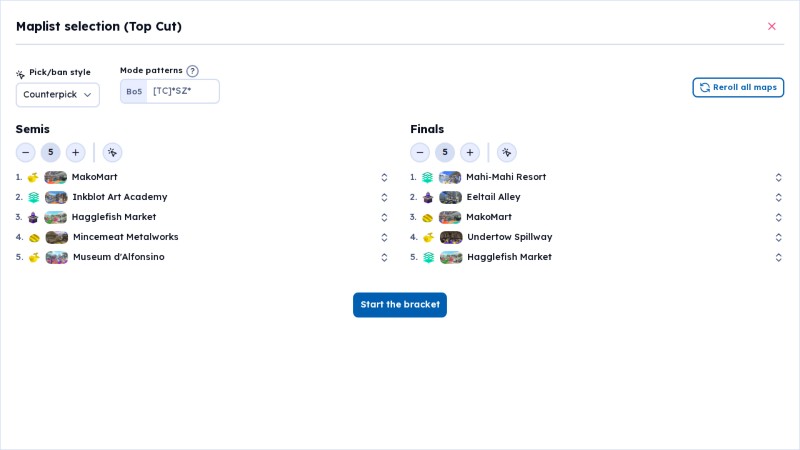Click mode icon for Inkblot Art Academy
Viewport: 800px width, 450px height.
click(34, 197)
